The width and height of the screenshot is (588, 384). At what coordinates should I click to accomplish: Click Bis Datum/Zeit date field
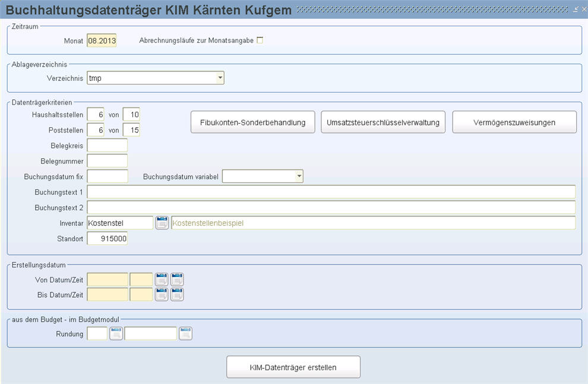click(108, 295)
